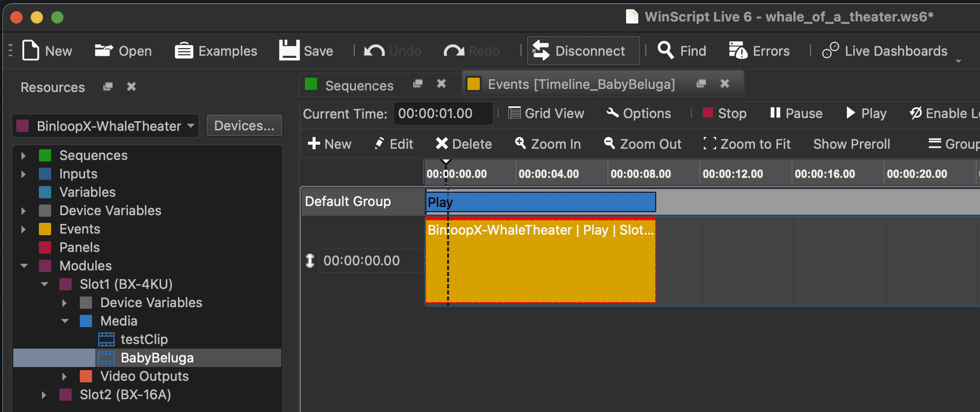Click the Devices... button
Image resolution: width=980 pixels, height=412 pixels.
coord(244,126)
